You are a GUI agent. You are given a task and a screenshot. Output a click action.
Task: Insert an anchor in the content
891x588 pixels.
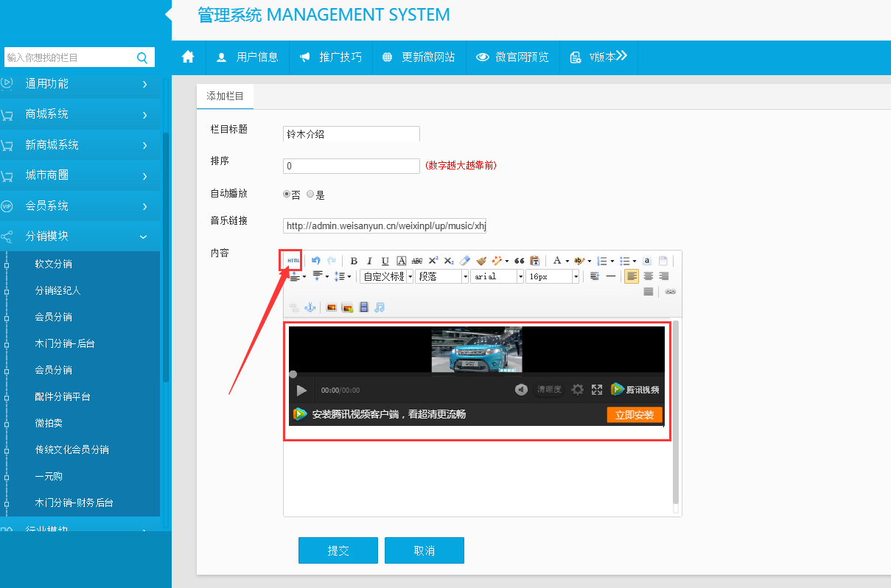click(x=310, y=307)
